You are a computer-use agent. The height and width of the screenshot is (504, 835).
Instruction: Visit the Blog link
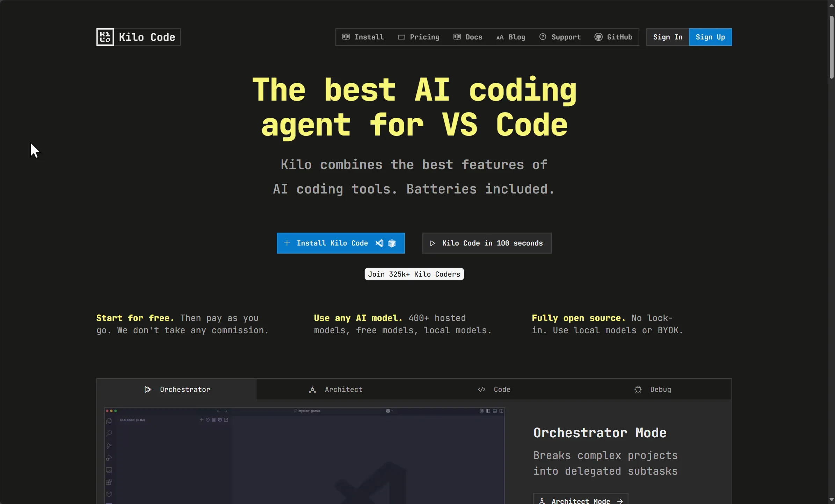(511, 37)
